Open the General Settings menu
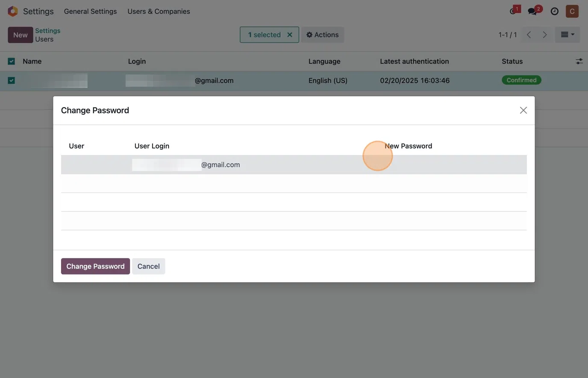The width and height of the screenshot is (588, 378). coord(90,12)
